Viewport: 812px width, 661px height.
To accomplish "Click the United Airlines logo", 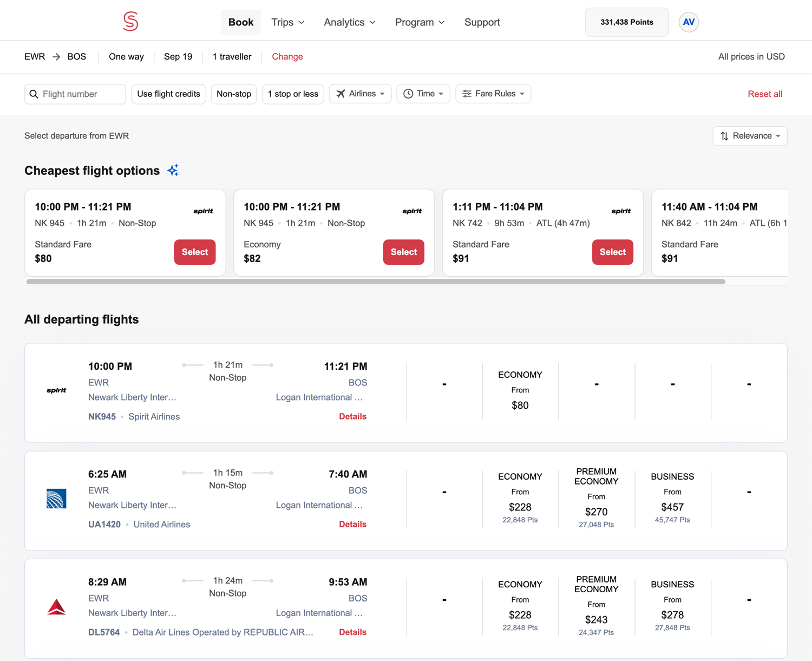I will (56, 499).
